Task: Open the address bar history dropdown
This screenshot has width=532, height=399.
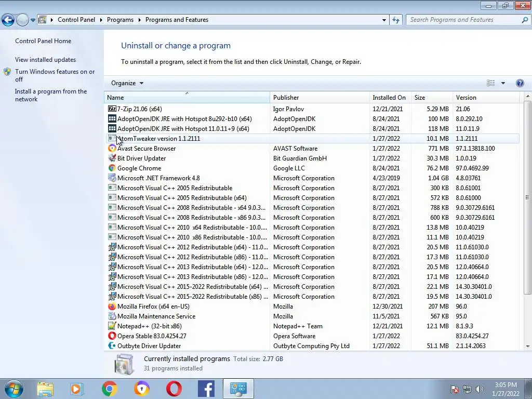Action: point(384,20)
